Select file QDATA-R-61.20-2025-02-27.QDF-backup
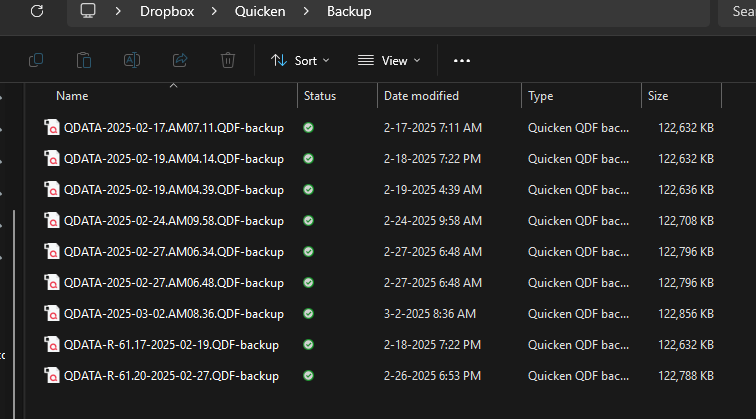The width and height of the screenshot is (756, 419). point(171,376)
